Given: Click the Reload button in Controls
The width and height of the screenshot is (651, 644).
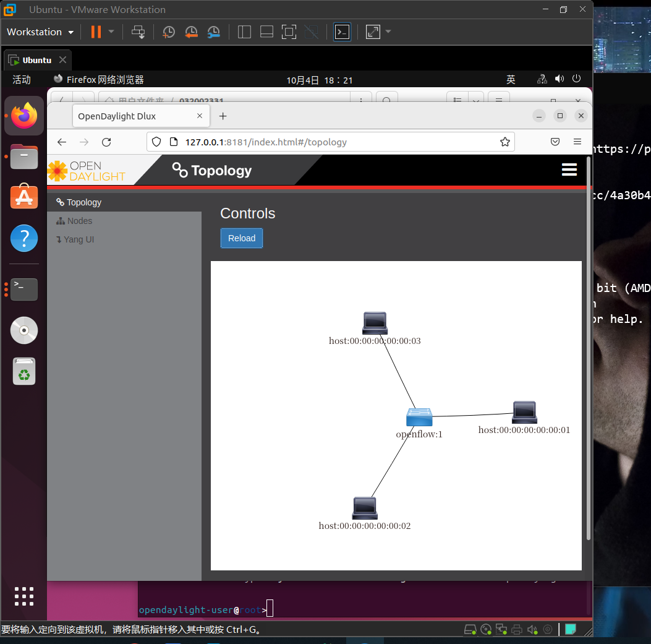Looking at the screenshot, I should [241, 238].
